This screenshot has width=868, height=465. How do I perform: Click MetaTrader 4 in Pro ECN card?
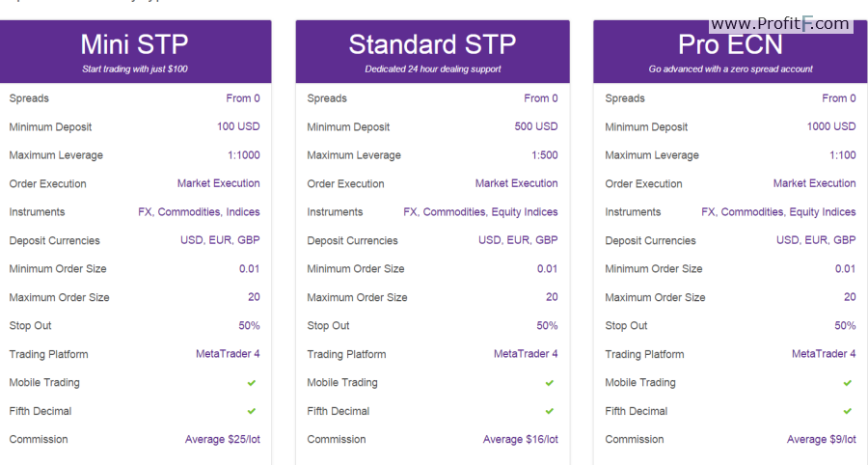824,354
